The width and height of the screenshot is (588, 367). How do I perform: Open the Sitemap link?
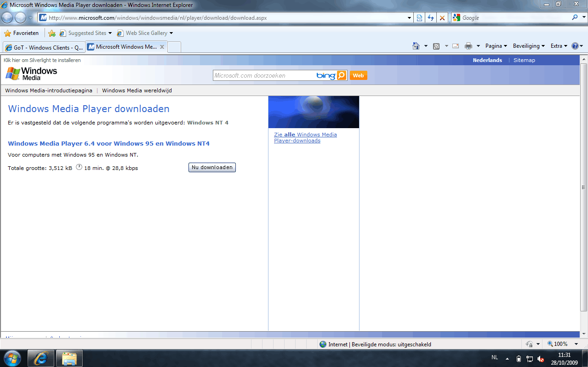click(524, 60)
